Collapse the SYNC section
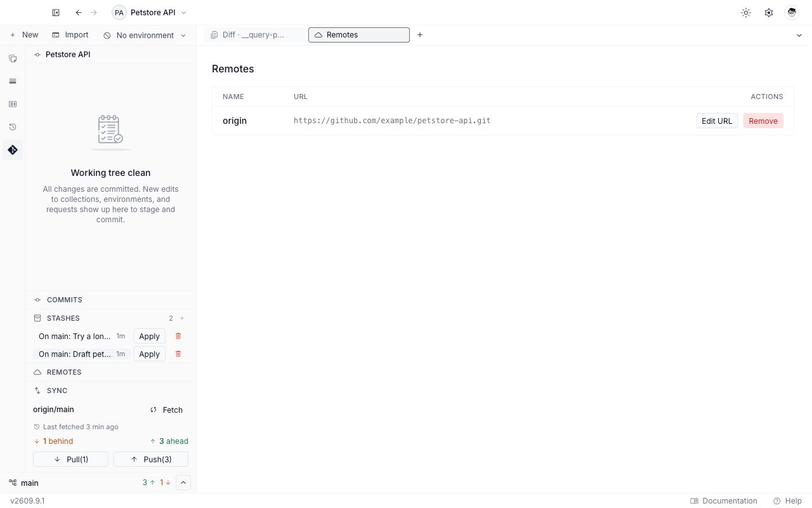Viewport: 812px width, 508px height. point(110,391)
